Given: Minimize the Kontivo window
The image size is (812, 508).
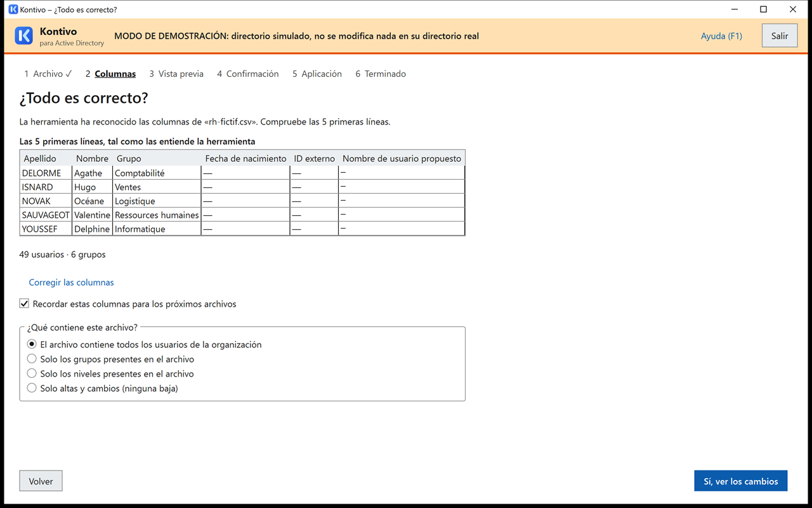Looking at the screenshot, I should coord(735,10).
